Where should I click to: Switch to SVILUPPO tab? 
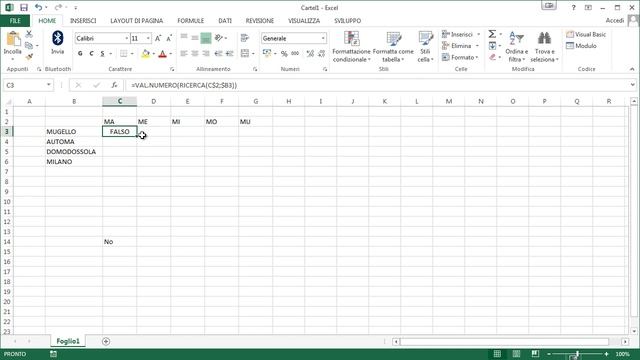347,21
